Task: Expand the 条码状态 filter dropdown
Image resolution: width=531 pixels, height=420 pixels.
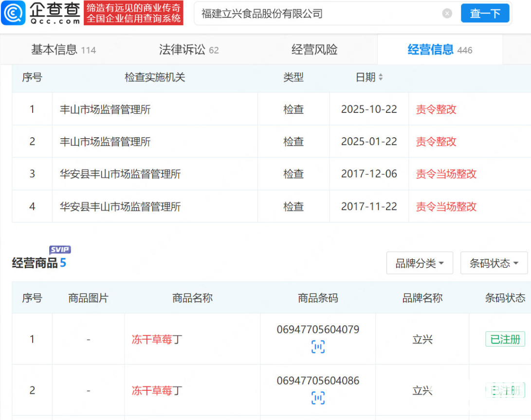Action: (494, 263)
